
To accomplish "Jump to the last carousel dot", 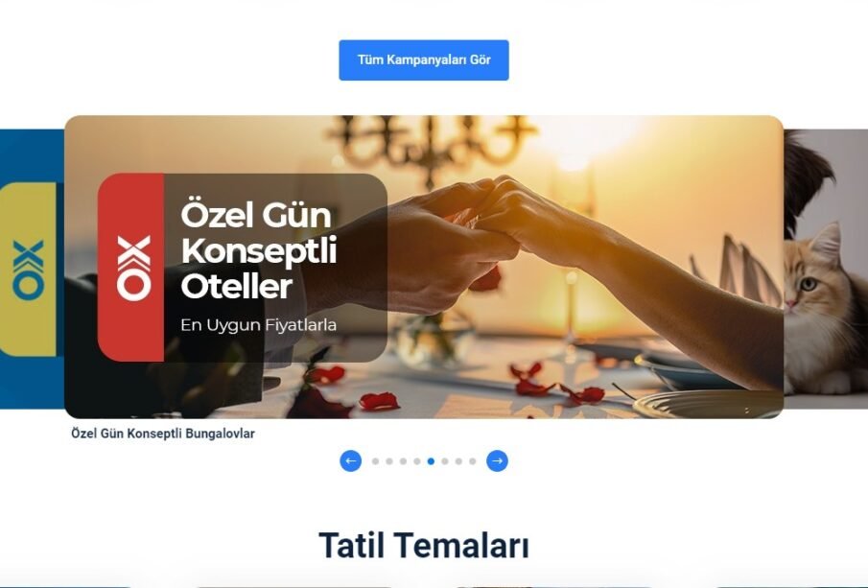I will (472, 461).
